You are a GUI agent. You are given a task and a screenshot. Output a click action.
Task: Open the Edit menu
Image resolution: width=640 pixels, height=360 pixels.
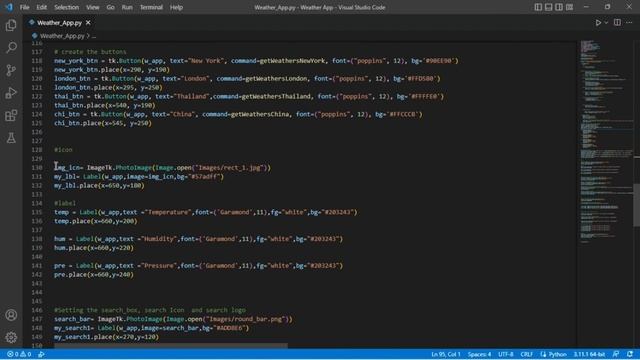point(42,7)
